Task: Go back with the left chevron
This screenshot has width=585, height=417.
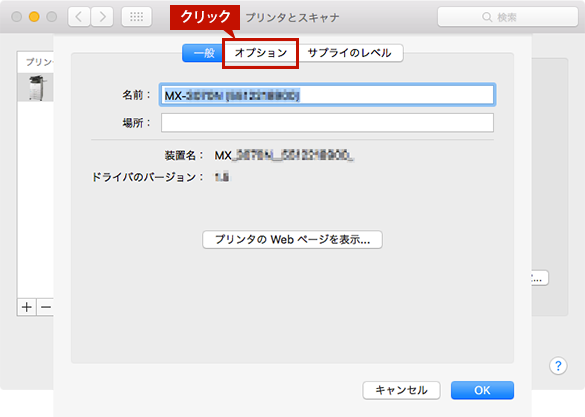Action: (79, 17)
